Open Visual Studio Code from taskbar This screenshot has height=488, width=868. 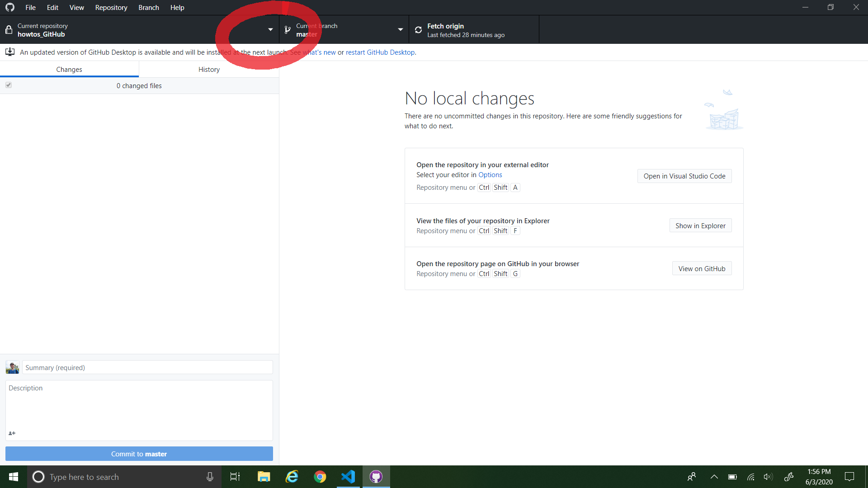click(348, 477)
